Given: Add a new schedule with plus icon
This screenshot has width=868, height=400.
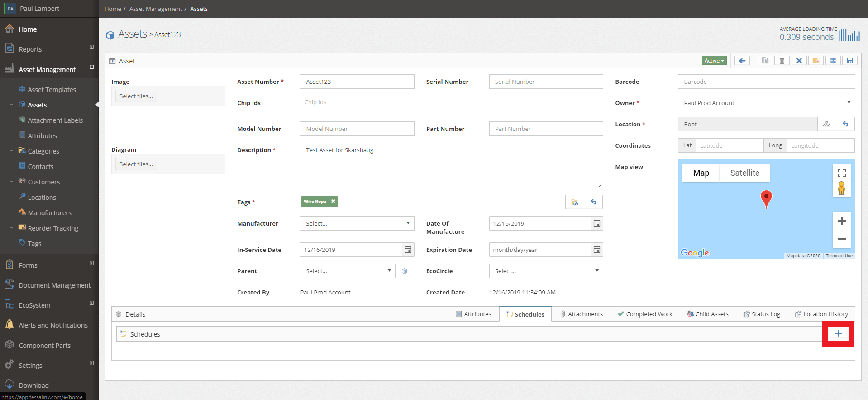Looking at the screenshot, I should [838, 334].
